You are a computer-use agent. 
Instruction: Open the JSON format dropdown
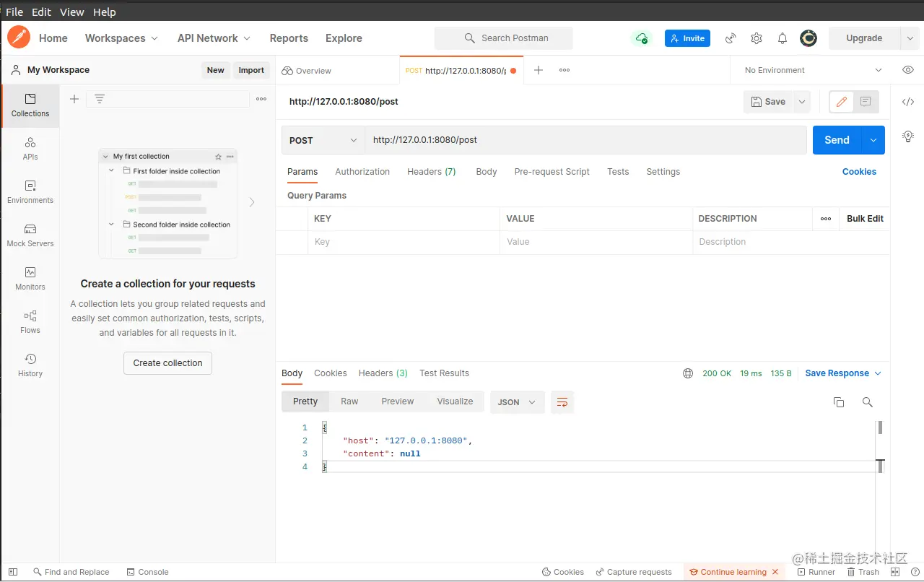[x=518, y=402]
